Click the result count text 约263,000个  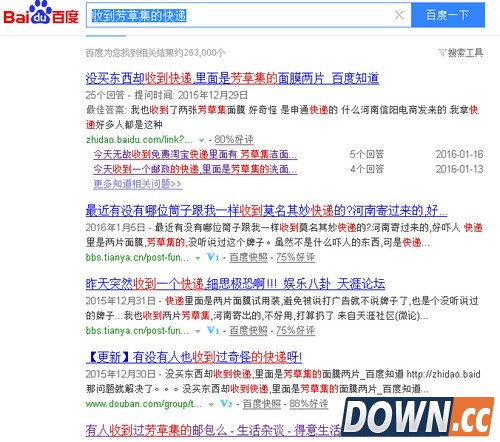(x=200, y=53)
